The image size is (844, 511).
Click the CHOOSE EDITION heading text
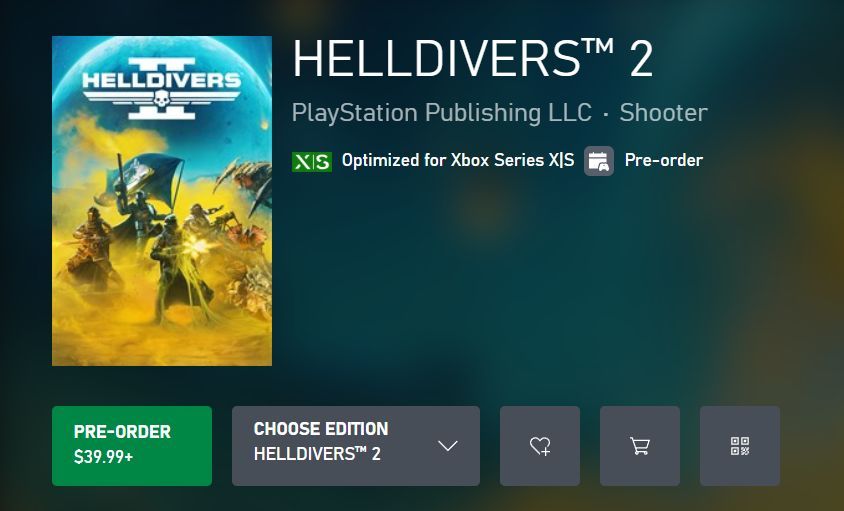click(321, 429)
